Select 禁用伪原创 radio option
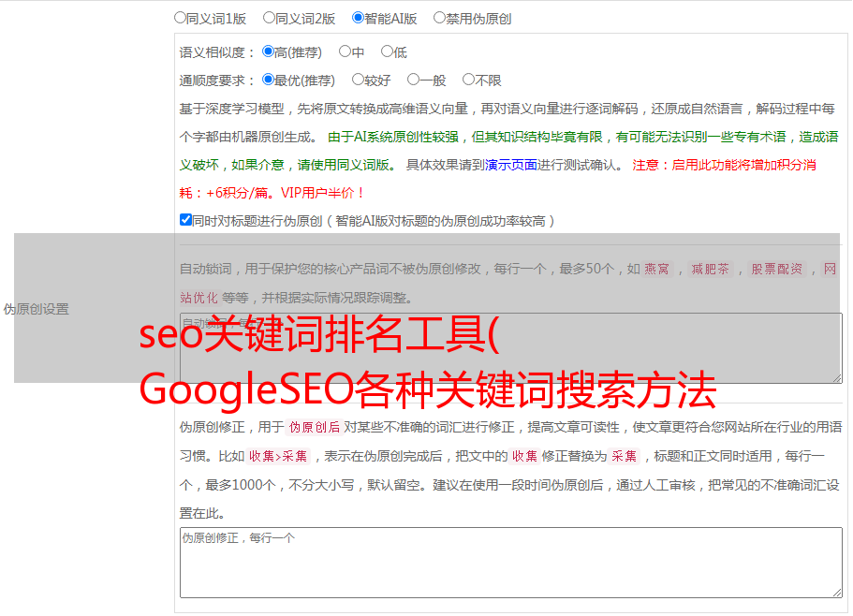Image resolution: width=853 pixels, height=616 pixels. coord(439,18)
